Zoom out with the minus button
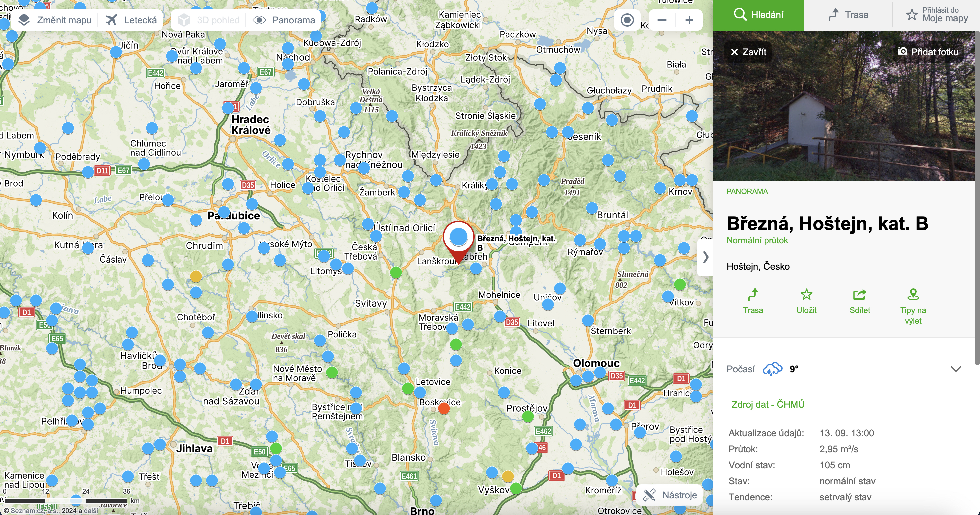The image size is (980, 515). tap(662, 20)
